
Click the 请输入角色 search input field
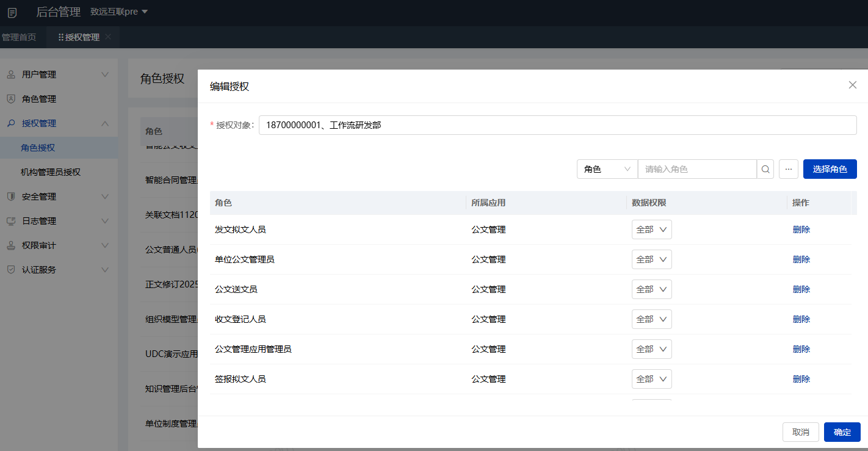click(697, 169)
